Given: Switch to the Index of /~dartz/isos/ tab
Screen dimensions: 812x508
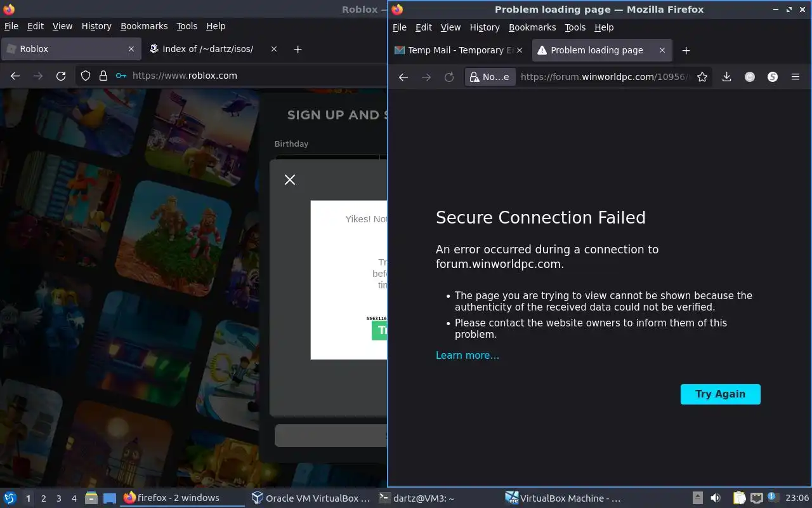Looking at the screenshot, I should coord(213,49).
